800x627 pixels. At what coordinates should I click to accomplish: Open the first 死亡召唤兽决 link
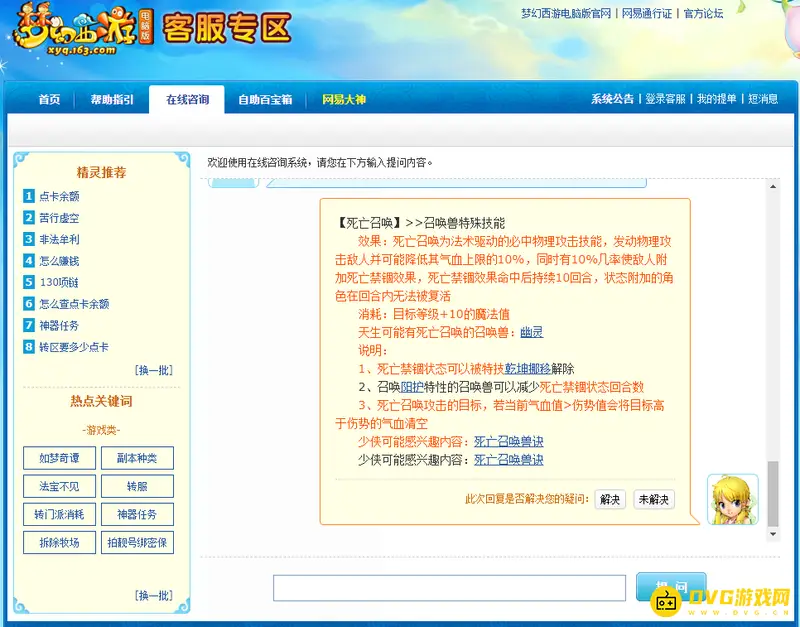509,442
